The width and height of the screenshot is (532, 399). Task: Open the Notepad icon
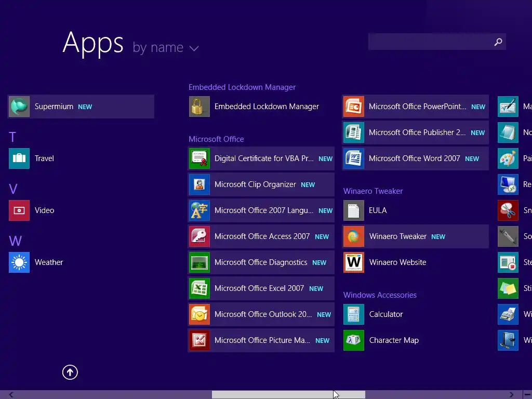tap(508, 132)
